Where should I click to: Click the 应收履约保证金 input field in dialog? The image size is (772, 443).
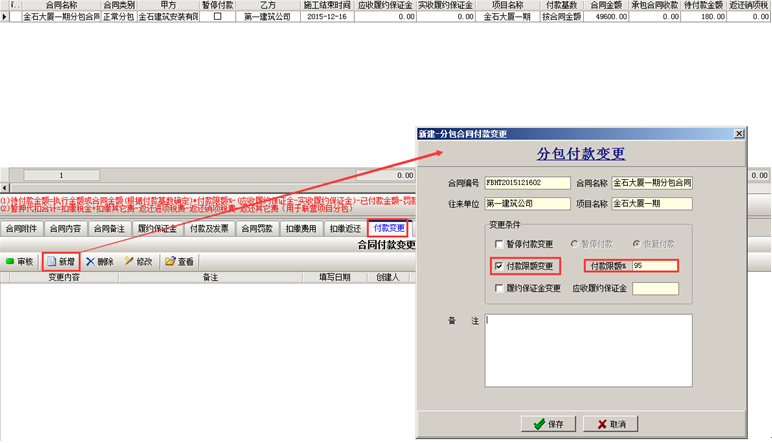(x=655, y=289)
